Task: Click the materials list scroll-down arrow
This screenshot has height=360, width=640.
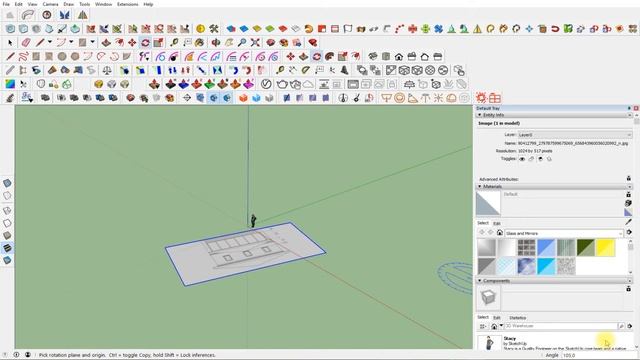Action: pos(631,272)
